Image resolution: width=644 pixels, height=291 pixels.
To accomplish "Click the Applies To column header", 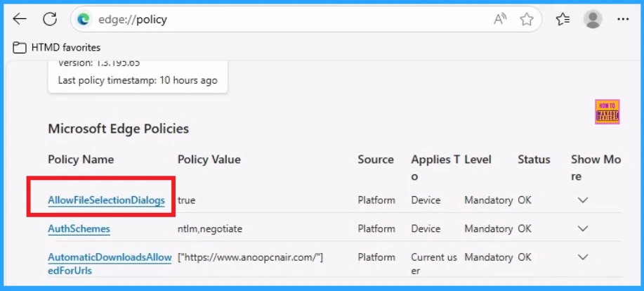I will click(435, 168).
